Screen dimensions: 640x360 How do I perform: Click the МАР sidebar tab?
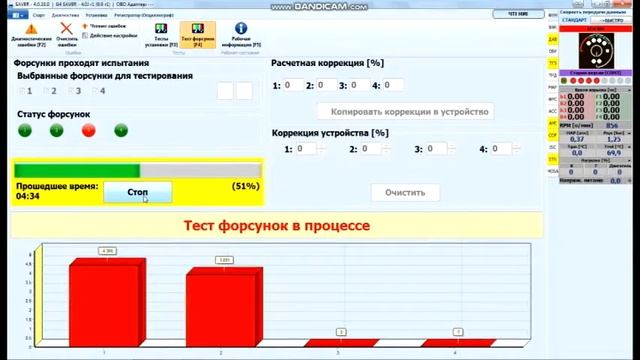point(553,87)
